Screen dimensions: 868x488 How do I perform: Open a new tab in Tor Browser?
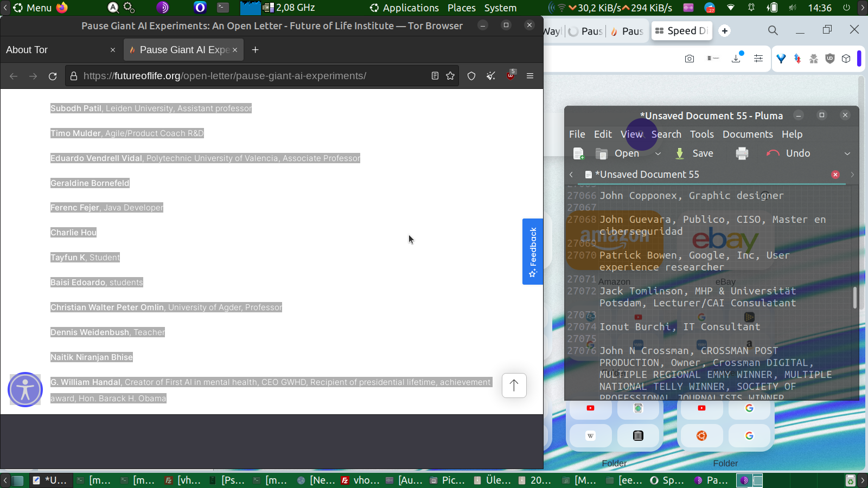(x=255, y=50)
